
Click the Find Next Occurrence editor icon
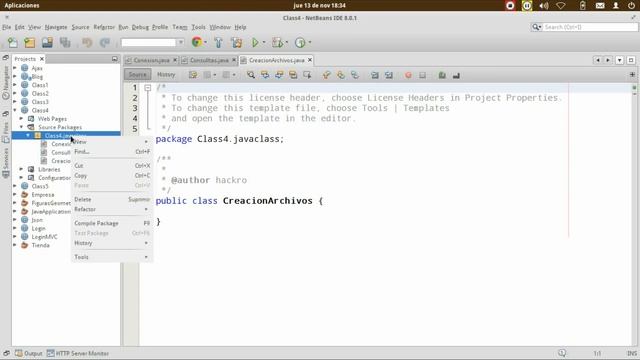(x=279, y=75)
